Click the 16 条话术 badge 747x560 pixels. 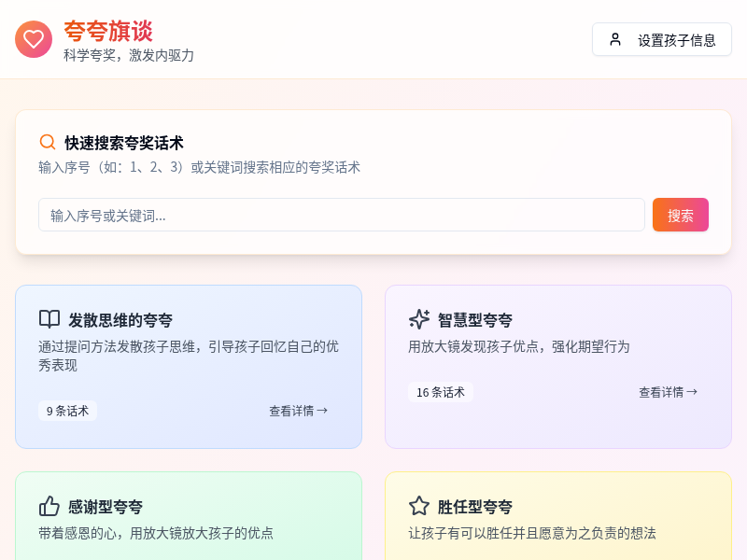click(x=441, y=392)
